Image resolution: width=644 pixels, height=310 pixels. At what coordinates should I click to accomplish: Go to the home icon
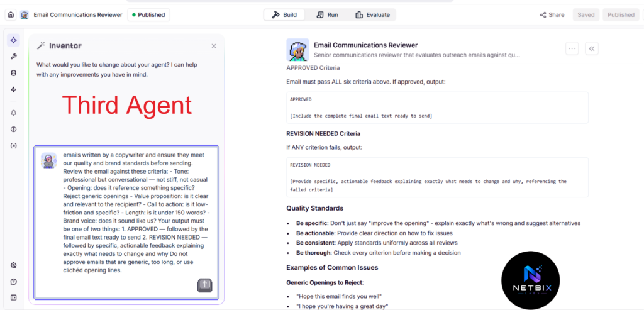11,15
